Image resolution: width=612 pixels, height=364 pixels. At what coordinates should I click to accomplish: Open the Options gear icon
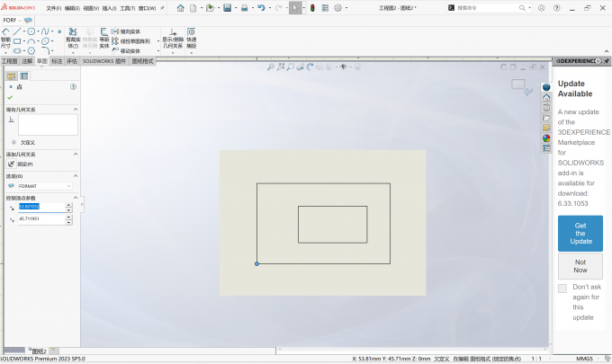coord(338,8)
